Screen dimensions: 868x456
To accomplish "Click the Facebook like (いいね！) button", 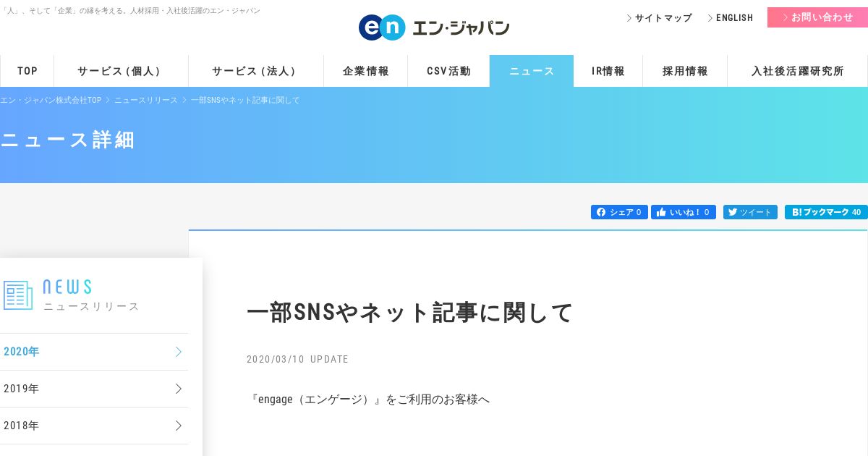I will coord(684,212).
